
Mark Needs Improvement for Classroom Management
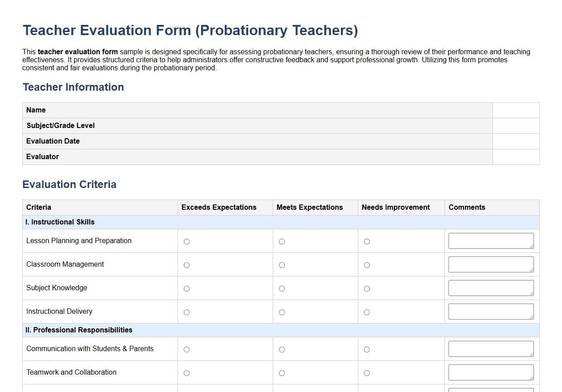(366, 265)
